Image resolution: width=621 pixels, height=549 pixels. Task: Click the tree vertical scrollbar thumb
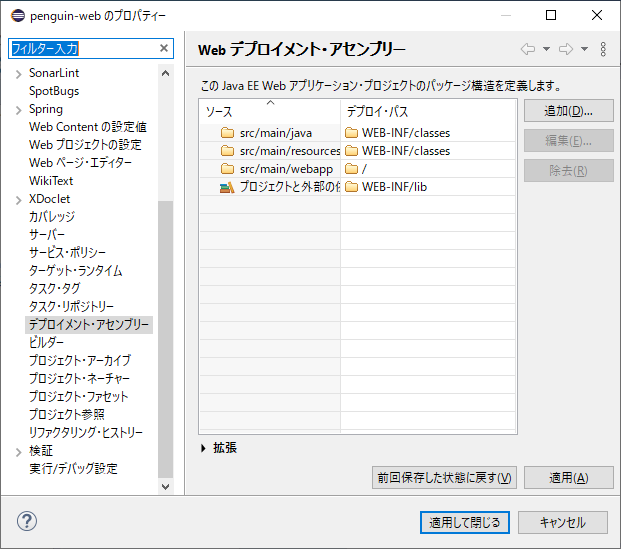pyautogui.click(x=166, y=339)
